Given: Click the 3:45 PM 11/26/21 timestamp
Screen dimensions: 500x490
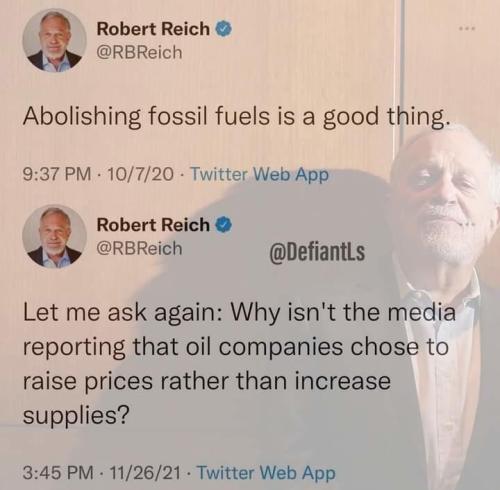Looking at the screenshot, I should [102, 472].
